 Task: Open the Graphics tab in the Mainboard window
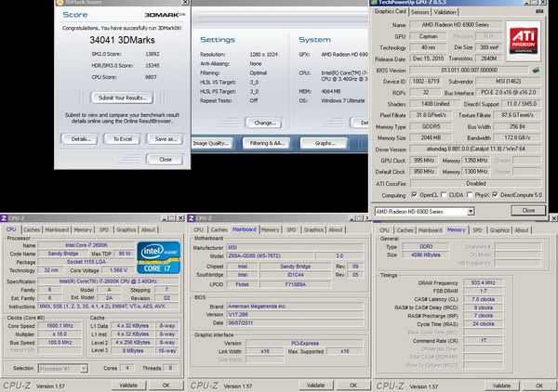pyautogui.click(x=313, y=229)
